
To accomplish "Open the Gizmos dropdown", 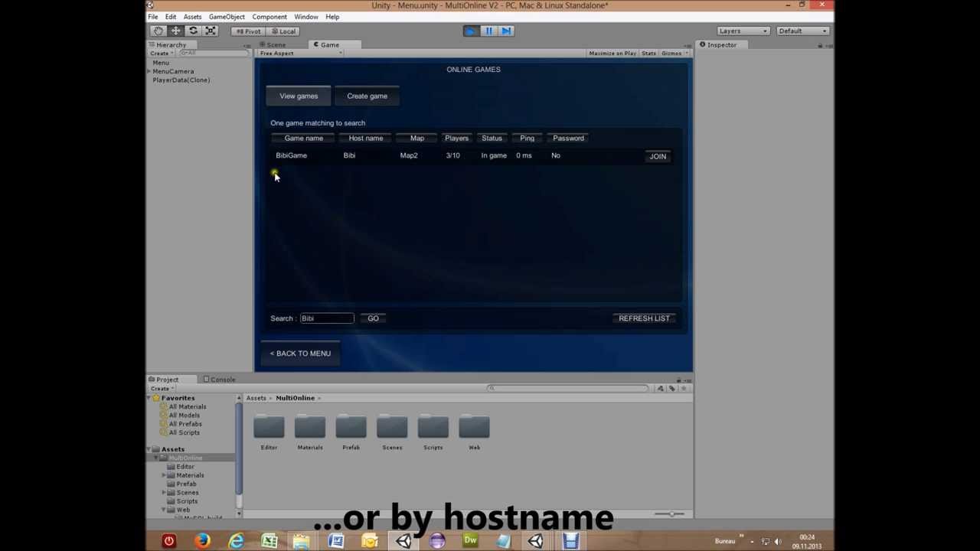I will point(674,54).
